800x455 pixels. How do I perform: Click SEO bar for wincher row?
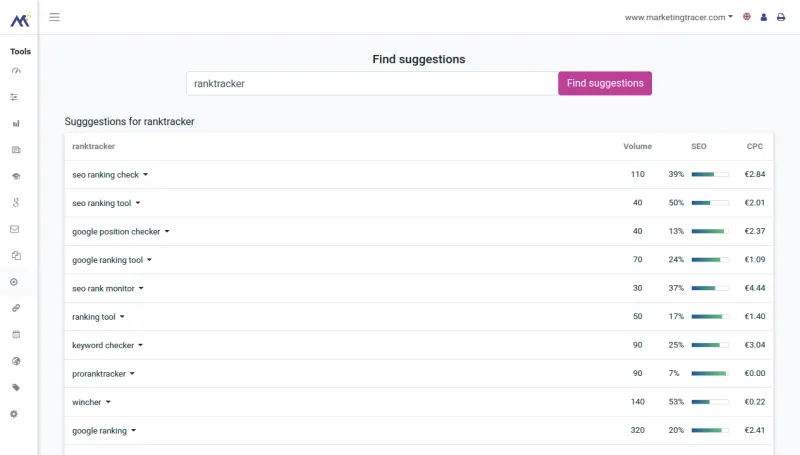(x=710, y=402)
